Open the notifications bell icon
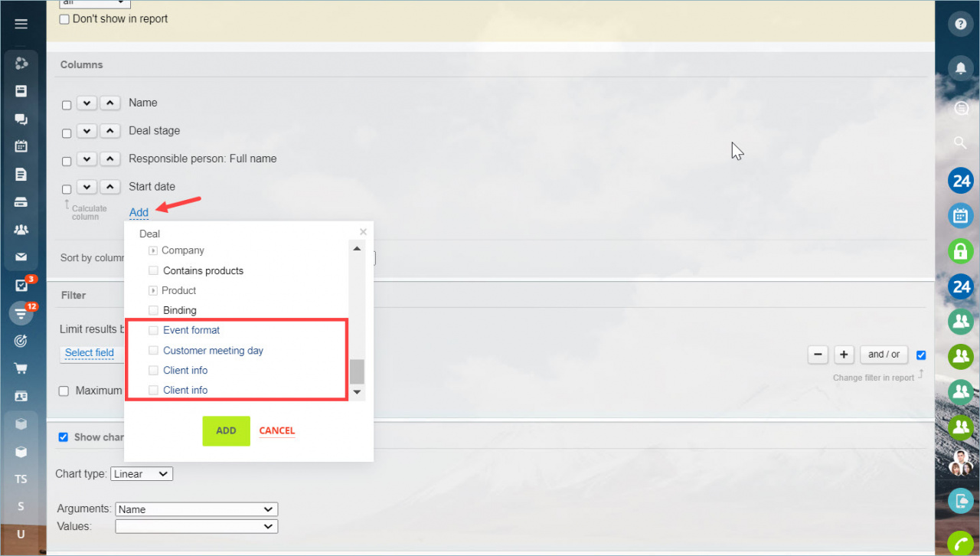This screenshot has height=556, width=980. [960, 67]
